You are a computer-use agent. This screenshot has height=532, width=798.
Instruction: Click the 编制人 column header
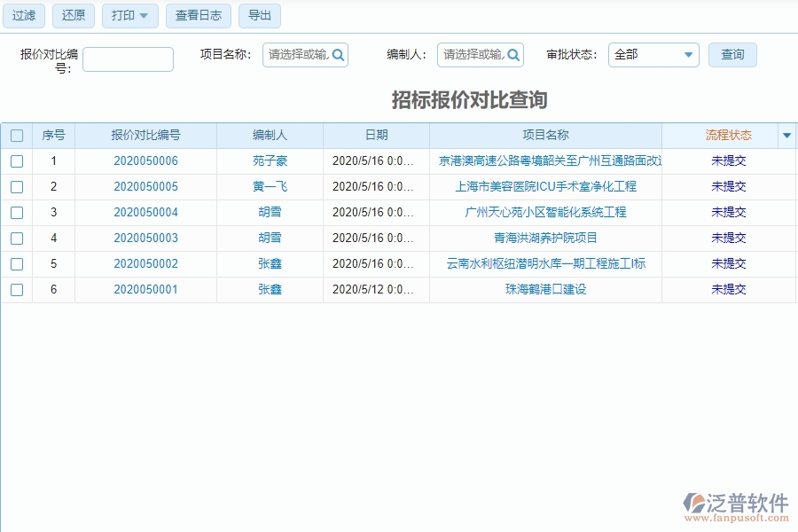coord(270,135)
